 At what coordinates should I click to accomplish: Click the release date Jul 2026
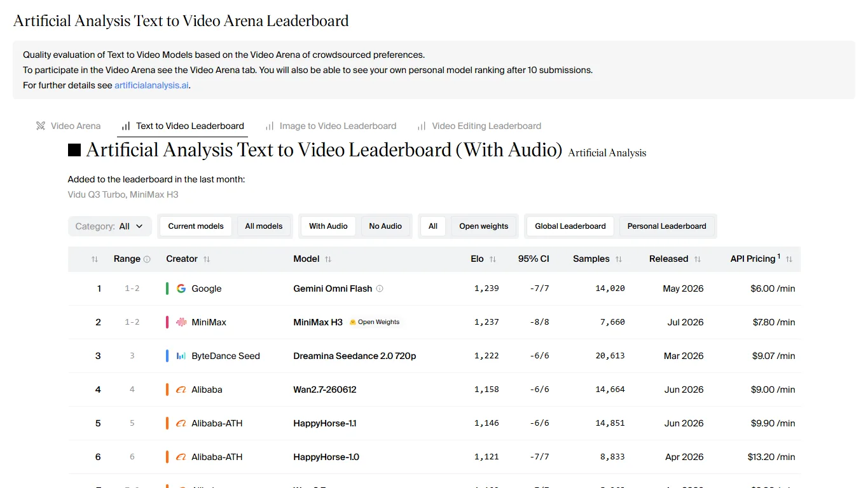[x=685, y=322]
